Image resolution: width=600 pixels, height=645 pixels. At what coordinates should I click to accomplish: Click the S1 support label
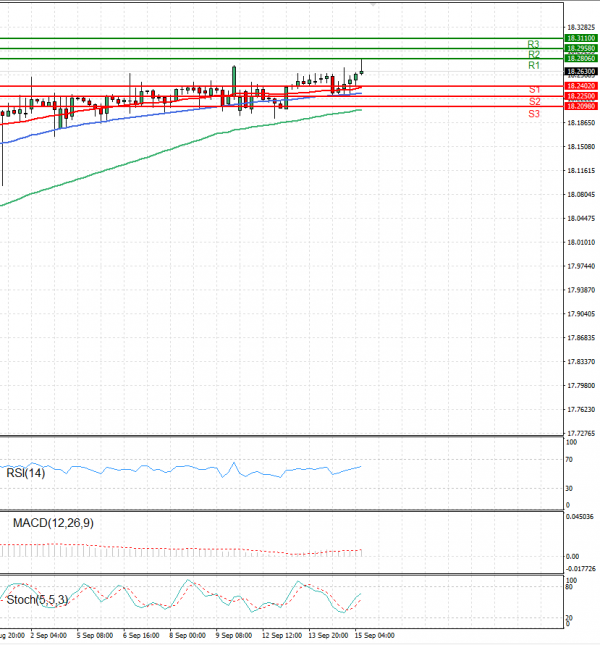(x=534, y=89)
